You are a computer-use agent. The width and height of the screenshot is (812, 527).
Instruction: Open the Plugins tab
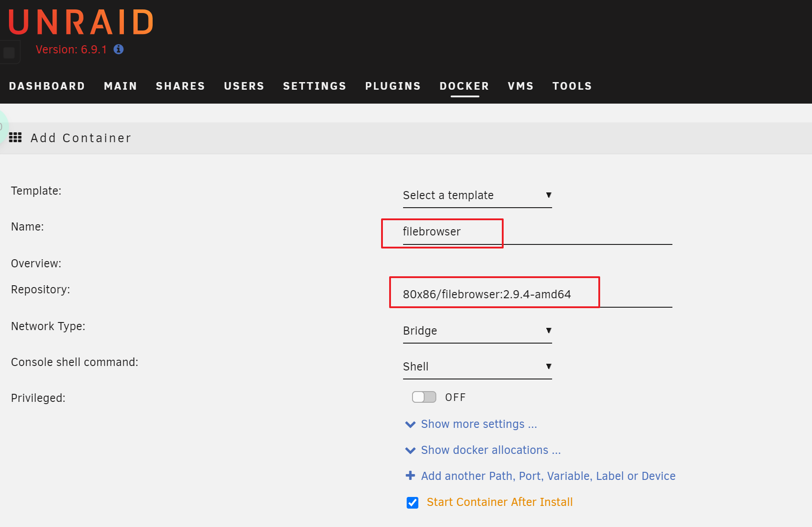click(393, 86)
